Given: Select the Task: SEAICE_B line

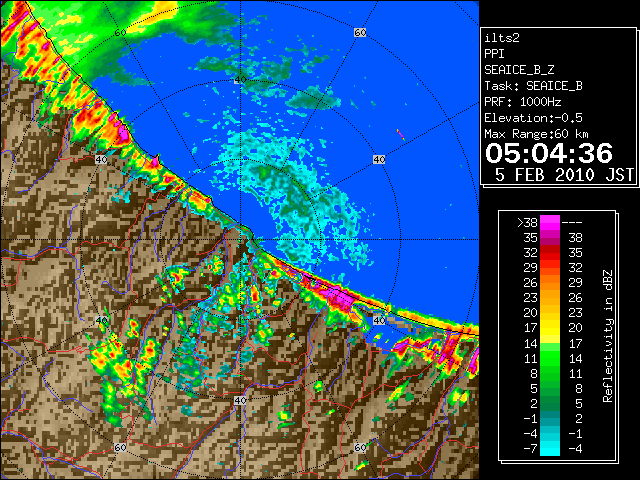Looking at the screenshot, I should pyautogui.click(x=533, y=86).
